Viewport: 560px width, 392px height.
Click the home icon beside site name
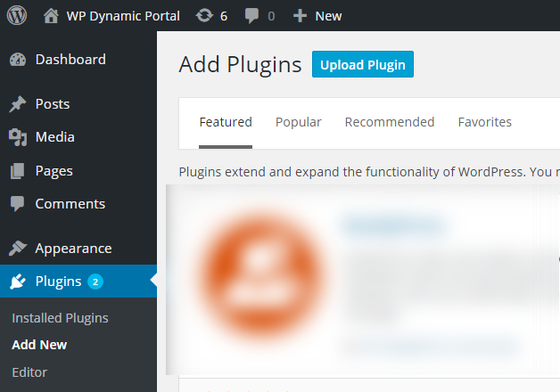[x=52, y=16]
